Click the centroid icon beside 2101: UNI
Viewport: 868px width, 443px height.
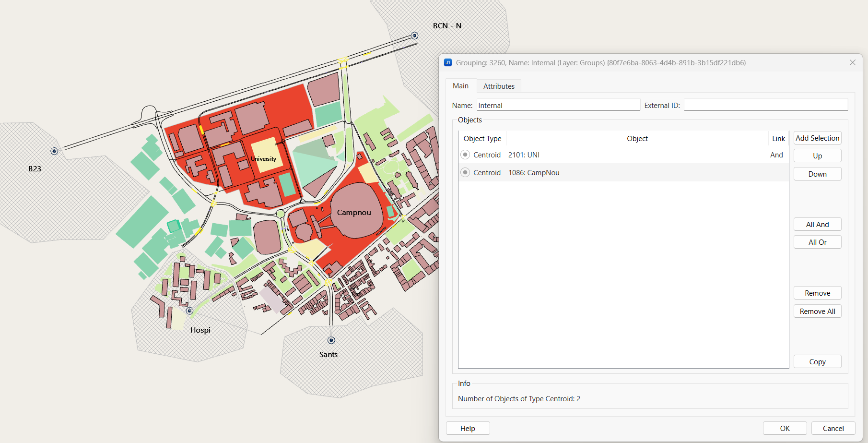[x=465, y=155]
